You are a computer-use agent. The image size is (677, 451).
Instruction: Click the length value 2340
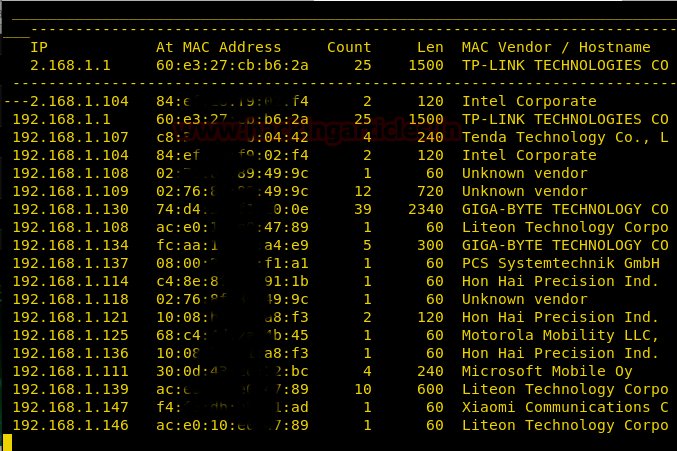(426, 209)
